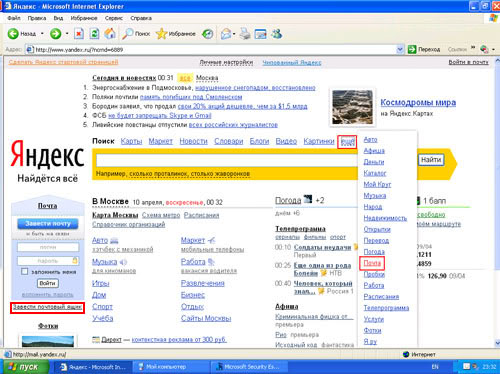Click the Космодромы мира thumbnail image
This screenshot has height=374, width=500.
coord(352,107)
